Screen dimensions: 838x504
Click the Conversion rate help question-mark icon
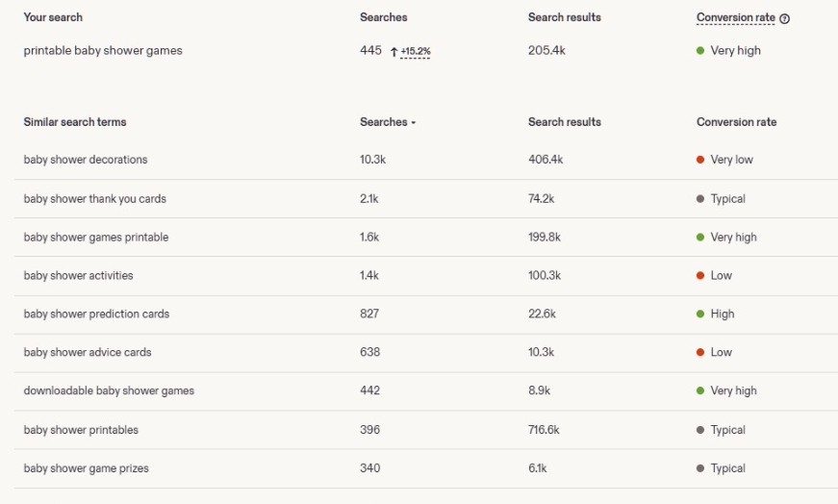click(x=784, y=18)
